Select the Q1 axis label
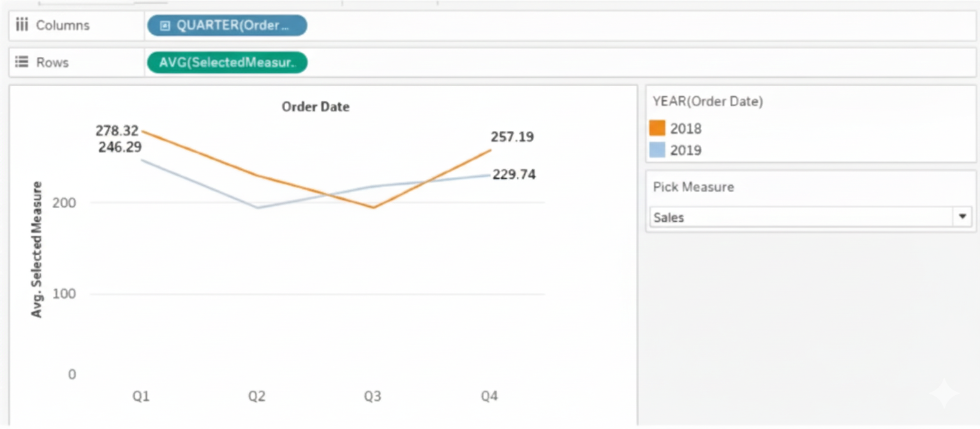The width and height of the screenshot is (980, 429). point(141,396)
